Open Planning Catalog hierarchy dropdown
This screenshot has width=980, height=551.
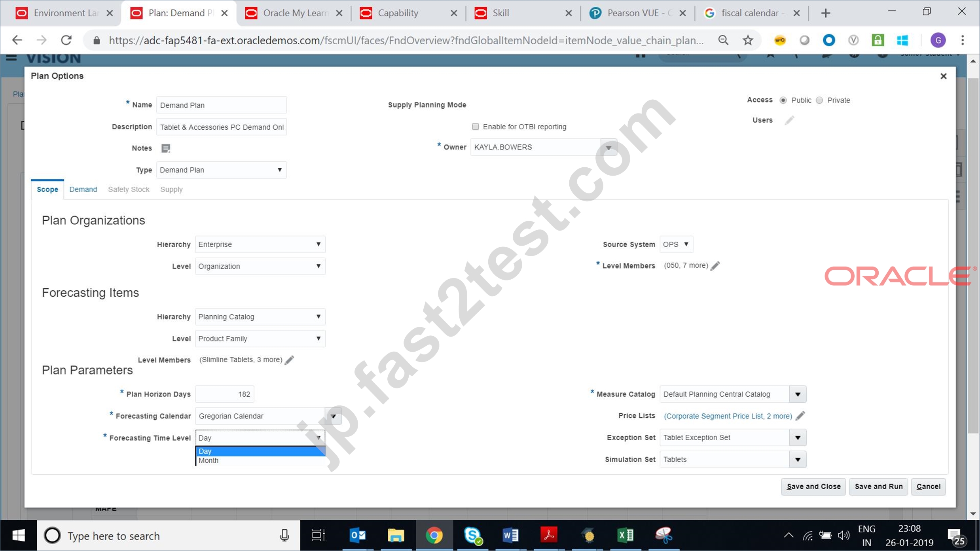pyautogui.click(x=260, y=317)
